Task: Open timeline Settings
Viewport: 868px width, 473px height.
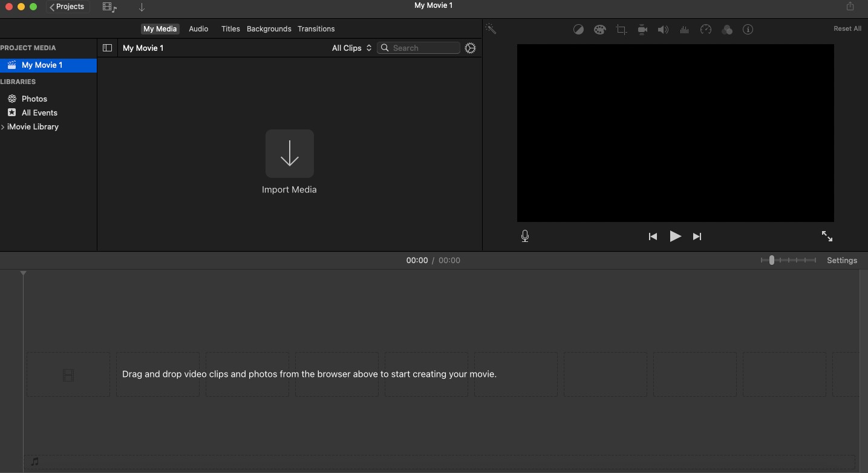Action: 842,261
